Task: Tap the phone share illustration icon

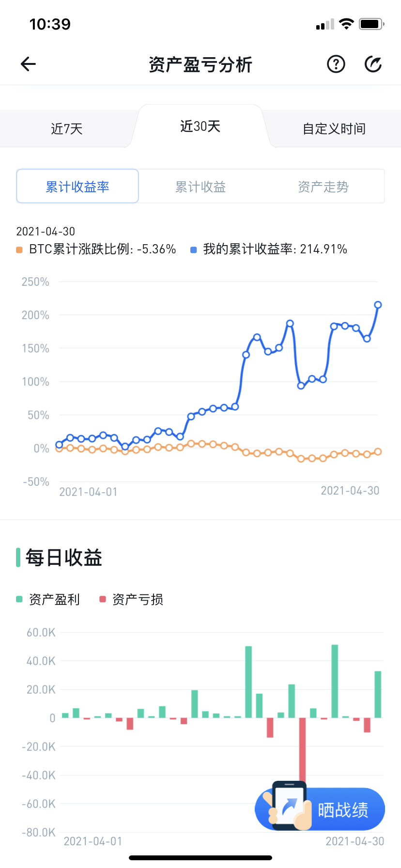Action: click(290, 806)
